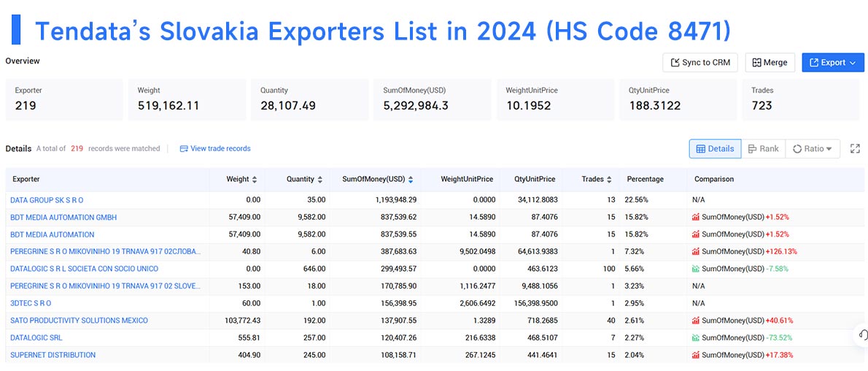Open DATALOGIC SRL exporter link
This screenshot has height=371, width=868.
(36, 337)
